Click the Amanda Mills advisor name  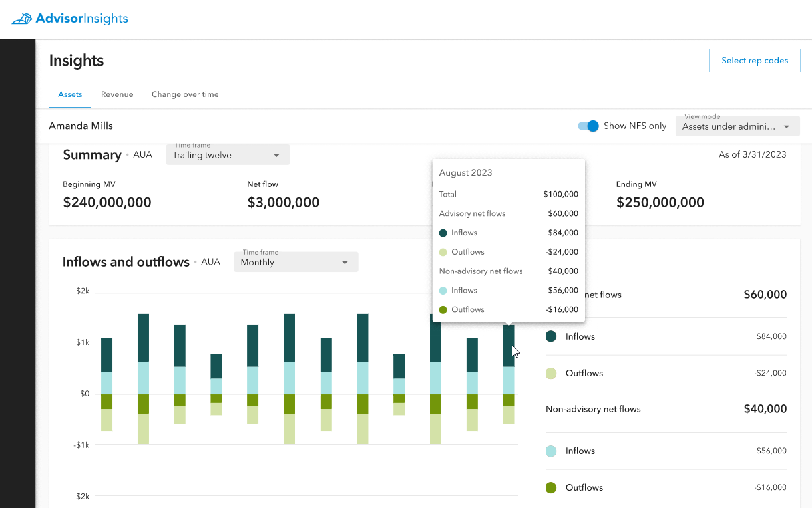tap(81, 126)
